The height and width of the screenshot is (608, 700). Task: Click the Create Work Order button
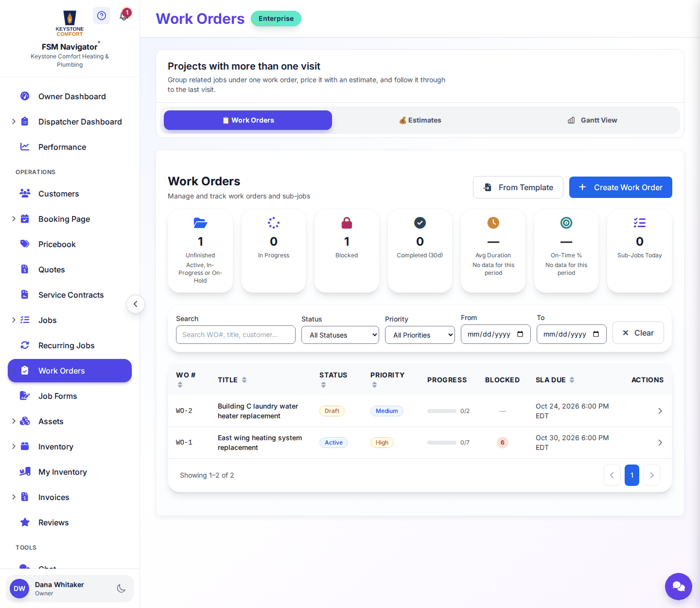point(621,187)
